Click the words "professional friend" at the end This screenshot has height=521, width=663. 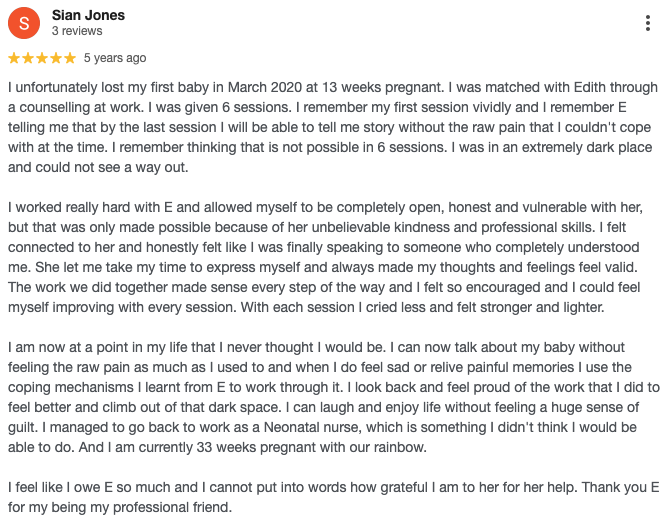coord(170,507)
